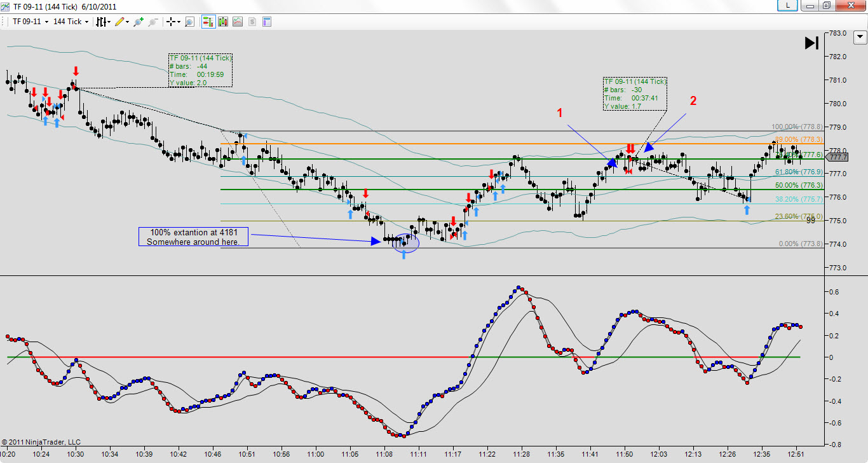Viewport: 868px width, 463px height.
Task: Click the 11:00 time axis label
Action: pos(315,454)
